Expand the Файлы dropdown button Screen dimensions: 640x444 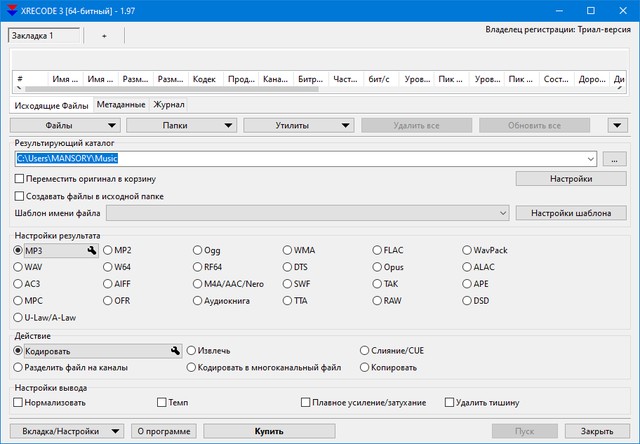pyautogui.click(x=65, y=126)
